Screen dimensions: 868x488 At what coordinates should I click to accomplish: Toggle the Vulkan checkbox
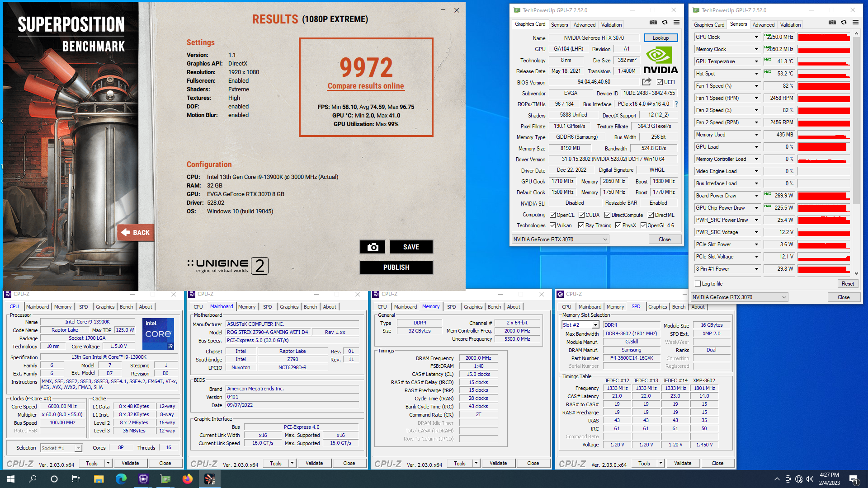[x=552, y=225]
